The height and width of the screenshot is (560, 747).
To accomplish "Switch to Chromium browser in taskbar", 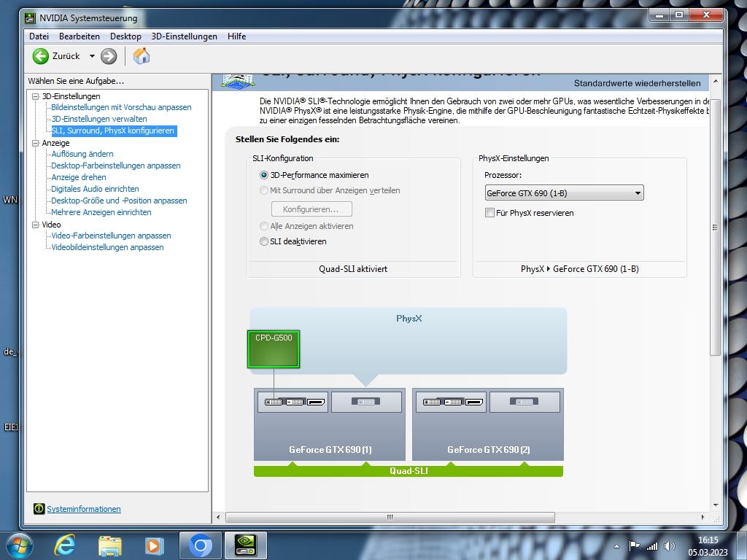I will [x=200, y=545].
